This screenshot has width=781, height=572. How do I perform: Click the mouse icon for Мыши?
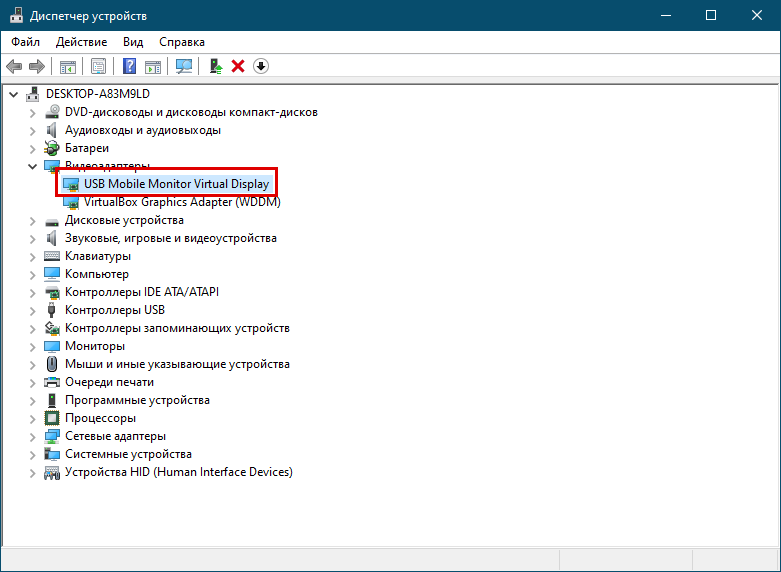pyautogui.click(x=52, y=364)
